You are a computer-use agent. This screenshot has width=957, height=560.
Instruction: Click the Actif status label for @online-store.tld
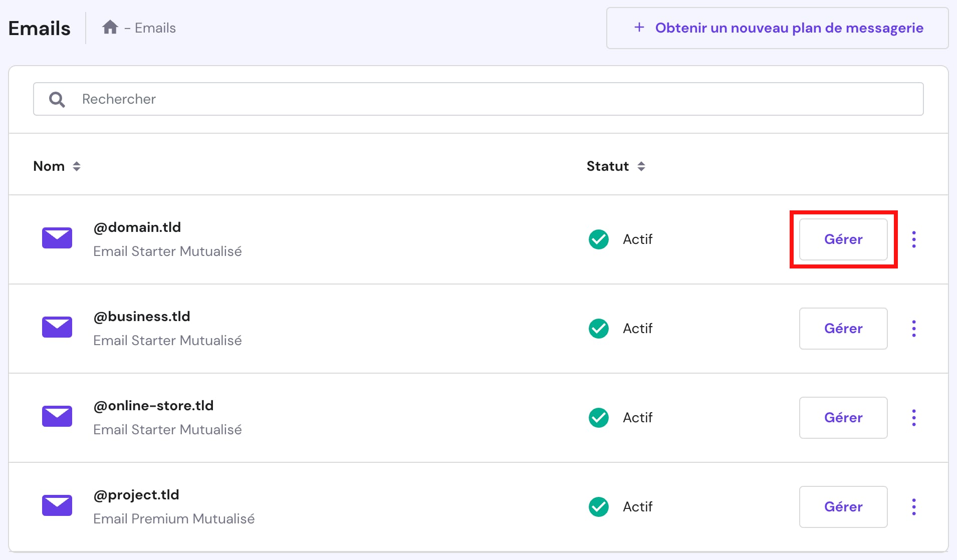(x=637, y=417)
